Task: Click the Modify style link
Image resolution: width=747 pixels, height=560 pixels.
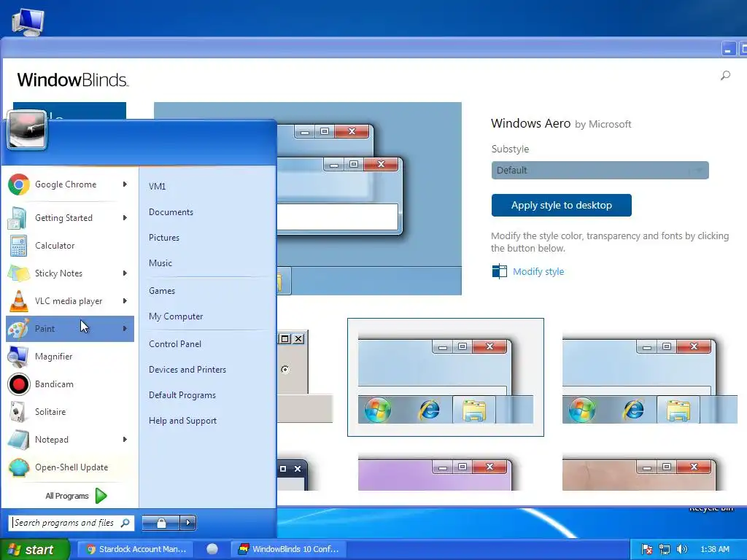Action: click(x=538, y=271)
